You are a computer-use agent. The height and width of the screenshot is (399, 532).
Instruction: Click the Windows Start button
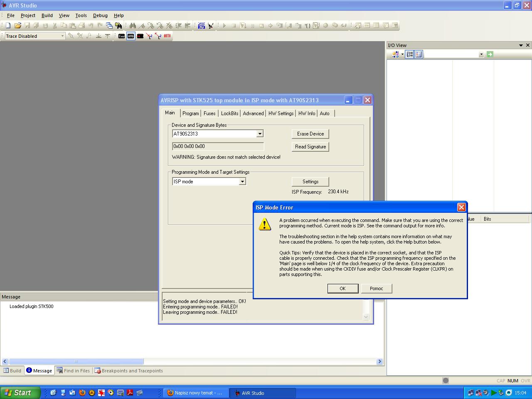20,393
